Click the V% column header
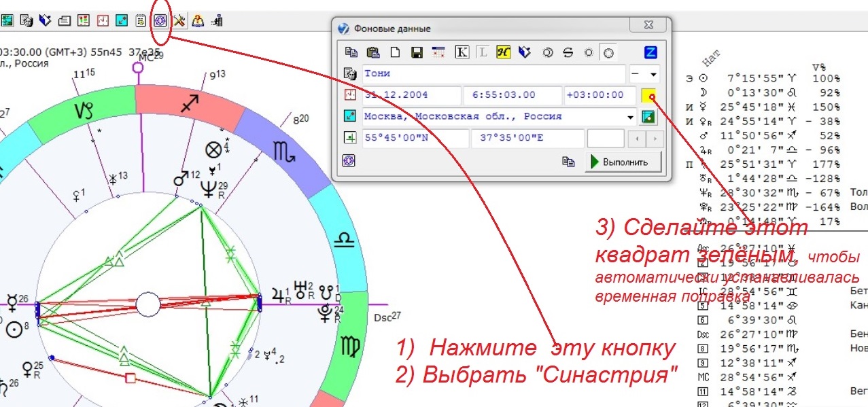Screen dimensions: 868x407 [819, 67]
